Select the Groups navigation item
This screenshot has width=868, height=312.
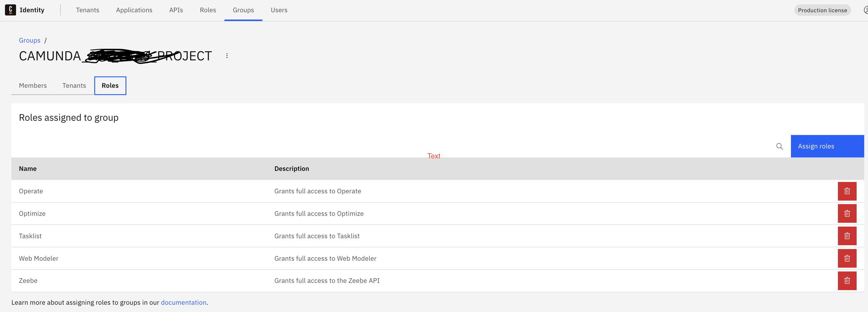coord(243,10)
